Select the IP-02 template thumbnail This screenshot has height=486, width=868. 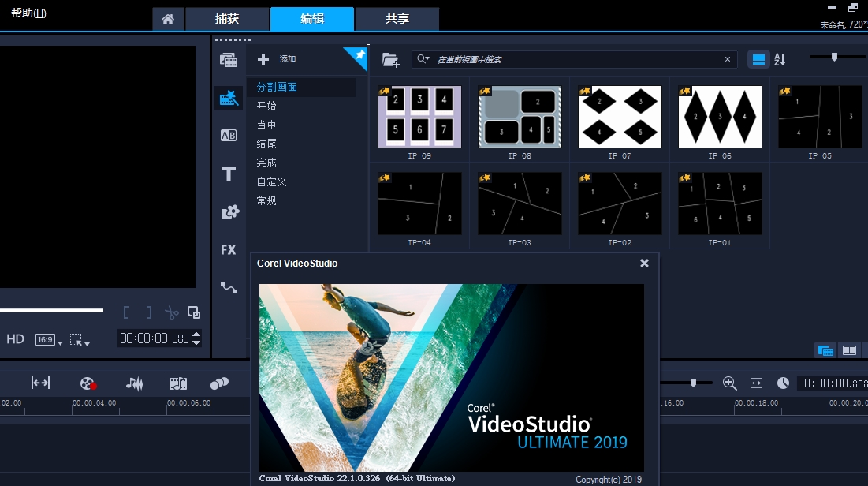click(620, 204)
